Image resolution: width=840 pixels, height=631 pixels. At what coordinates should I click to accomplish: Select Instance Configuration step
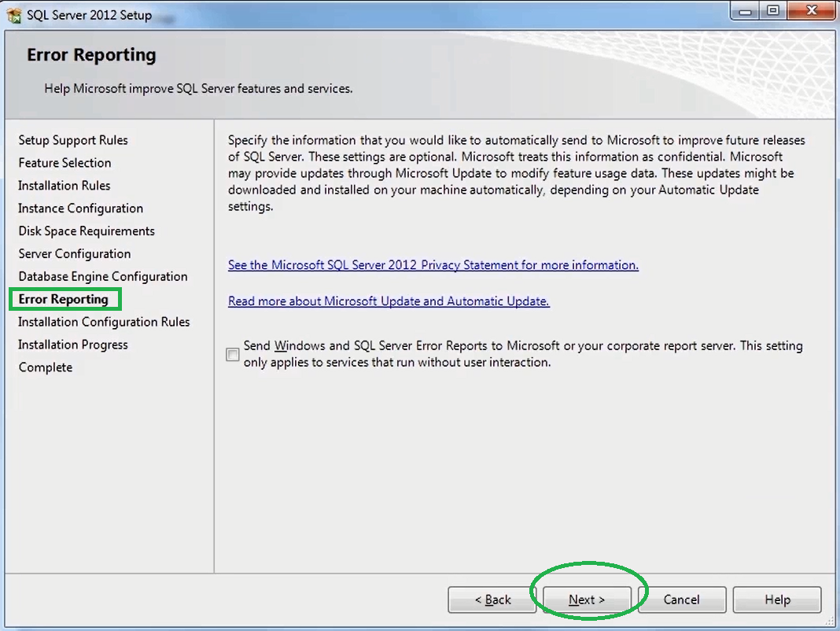pyautogui.click(x=80, y=208)
